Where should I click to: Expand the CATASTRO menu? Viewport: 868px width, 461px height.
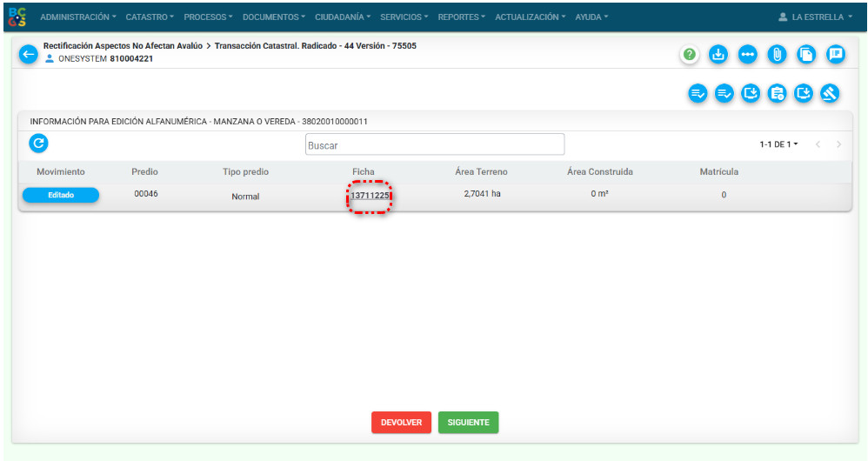(x=150, y=17)
